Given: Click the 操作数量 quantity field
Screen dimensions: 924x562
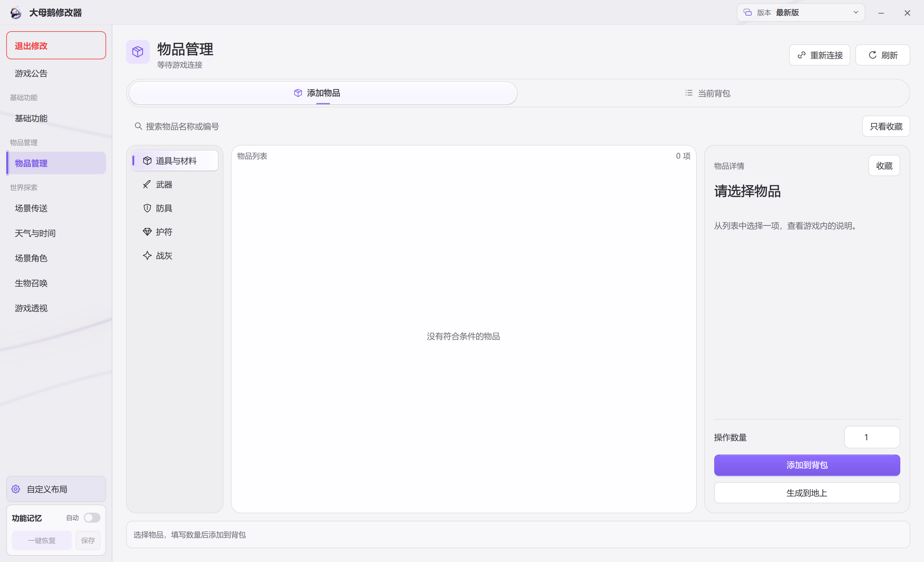Looking at the screenshot, I should click(x=872, y=437).
